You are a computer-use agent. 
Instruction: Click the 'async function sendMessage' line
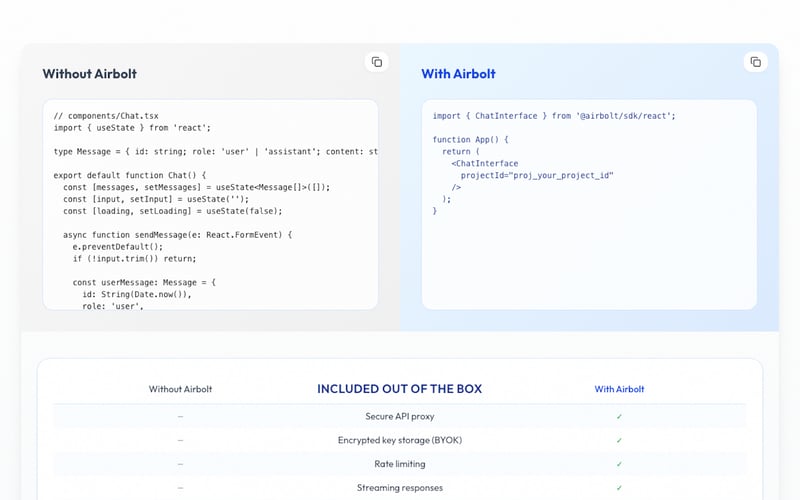pos(178,235)
